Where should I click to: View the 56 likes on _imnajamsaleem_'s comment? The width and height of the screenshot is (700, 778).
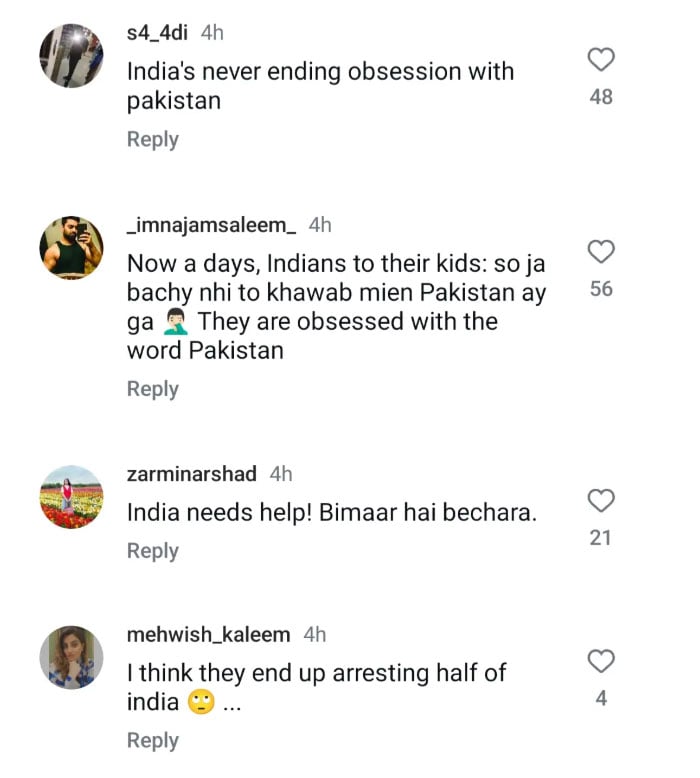(601, 289)
